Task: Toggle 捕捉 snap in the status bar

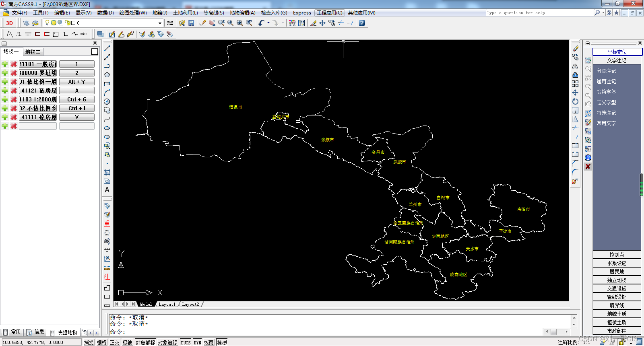Action: pyautogui.click(x=89, y=342)
